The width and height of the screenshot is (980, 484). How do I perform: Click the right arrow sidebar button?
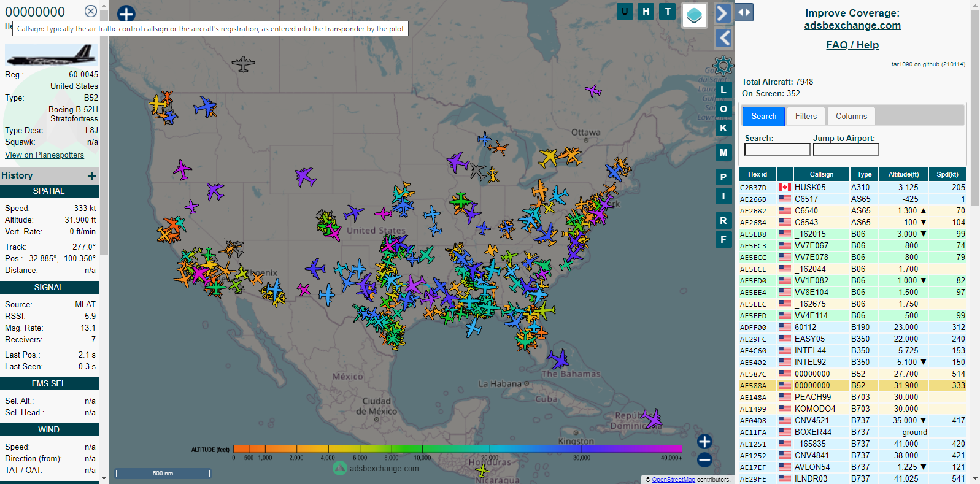click(723, 13)
